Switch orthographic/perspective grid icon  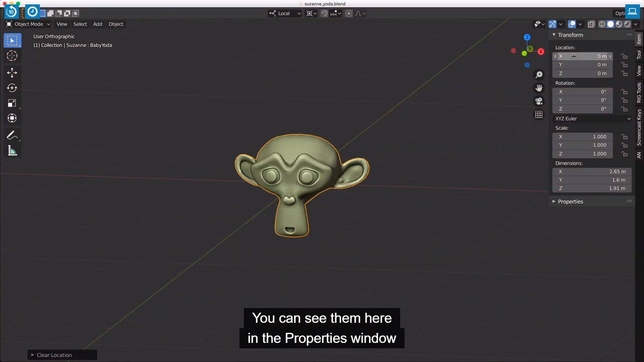539,115
